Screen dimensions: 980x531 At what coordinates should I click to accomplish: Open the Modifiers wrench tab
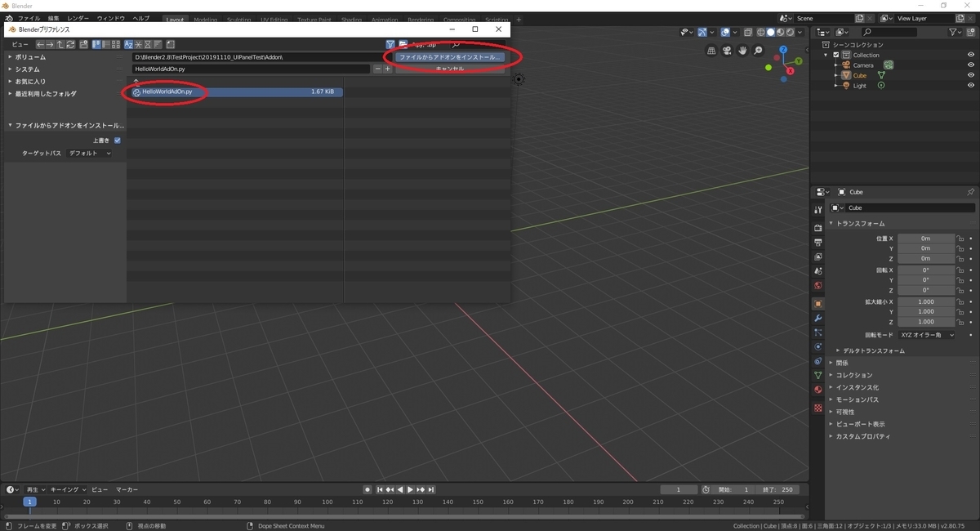pos(818,318)
